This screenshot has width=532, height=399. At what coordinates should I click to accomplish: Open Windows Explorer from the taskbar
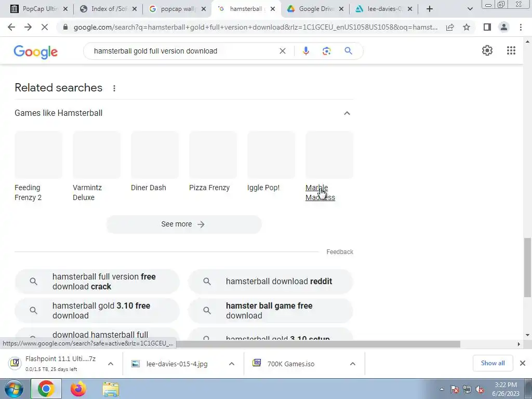point(111,389)
